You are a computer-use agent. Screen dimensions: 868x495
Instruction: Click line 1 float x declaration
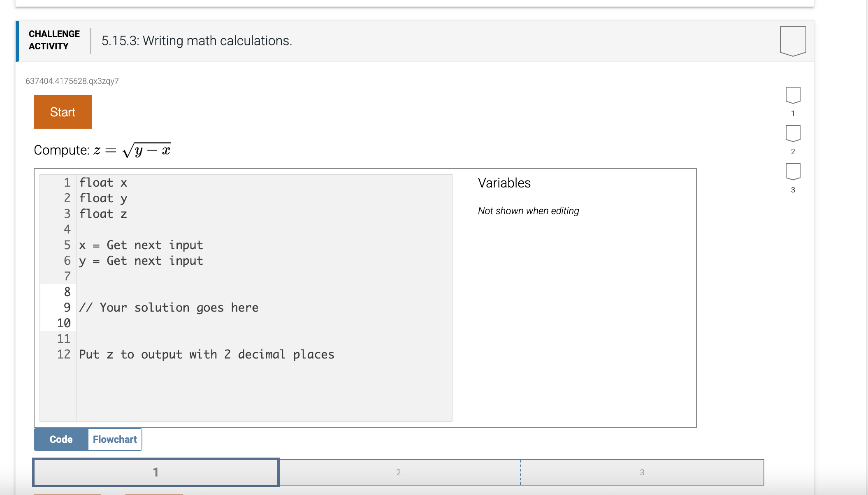[103, 182]
